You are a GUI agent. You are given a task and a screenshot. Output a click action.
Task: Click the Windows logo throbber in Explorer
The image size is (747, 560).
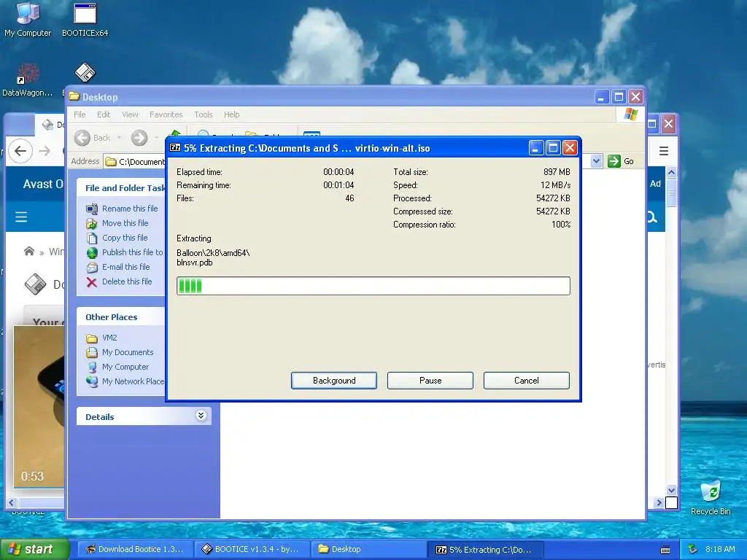(x=631, y=114)
